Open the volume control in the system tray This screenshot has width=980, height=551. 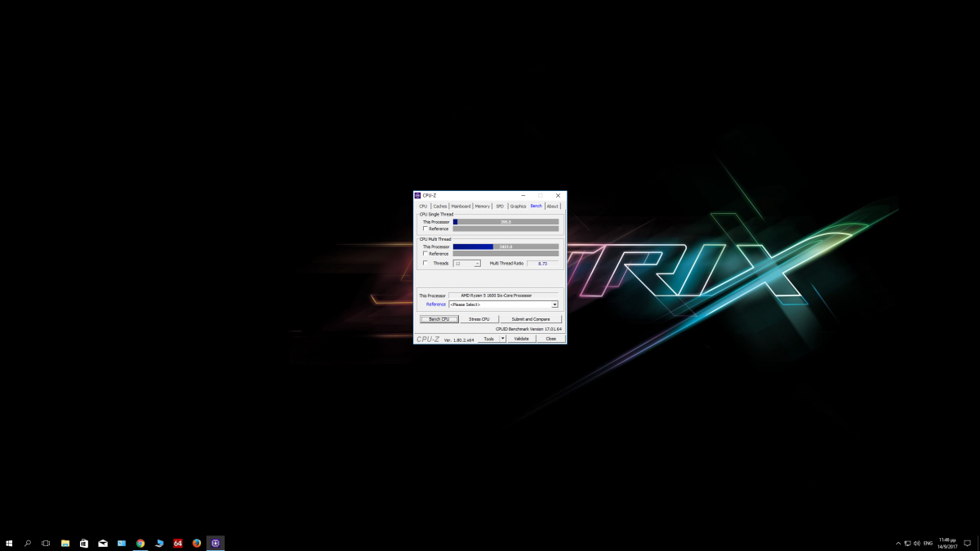coord(917,543)
